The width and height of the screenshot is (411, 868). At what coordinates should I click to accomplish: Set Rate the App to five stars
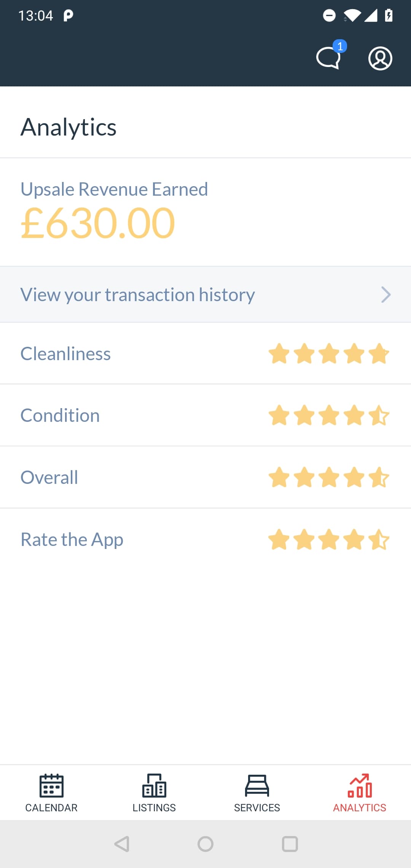coord(379,539)
